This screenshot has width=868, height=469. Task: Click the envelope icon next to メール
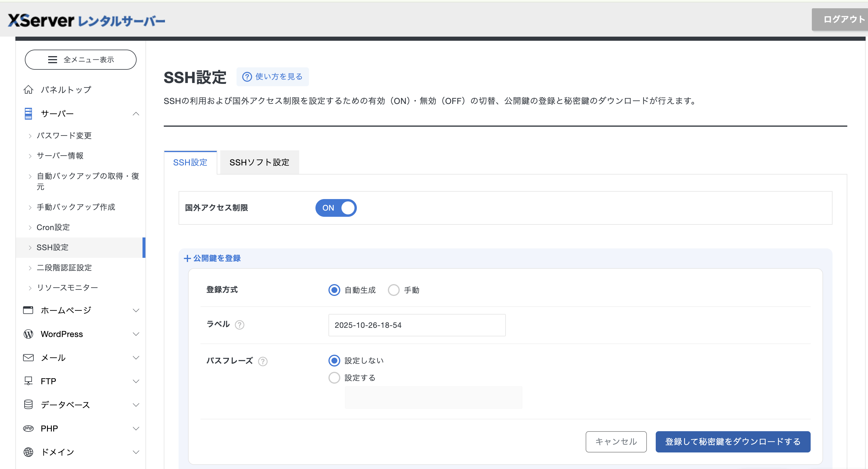pos(28,358)
